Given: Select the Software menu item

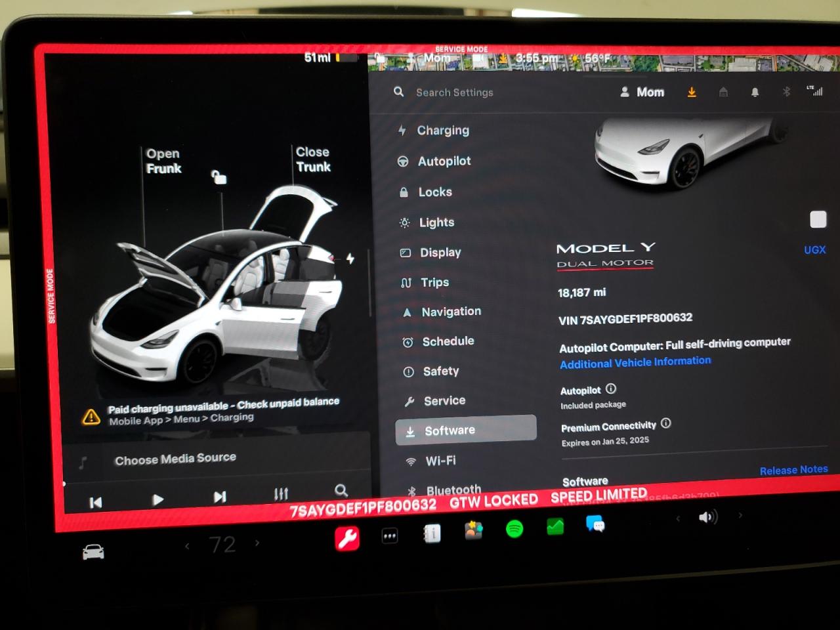Looking at the screenshot, I should [x=466, y=430].
